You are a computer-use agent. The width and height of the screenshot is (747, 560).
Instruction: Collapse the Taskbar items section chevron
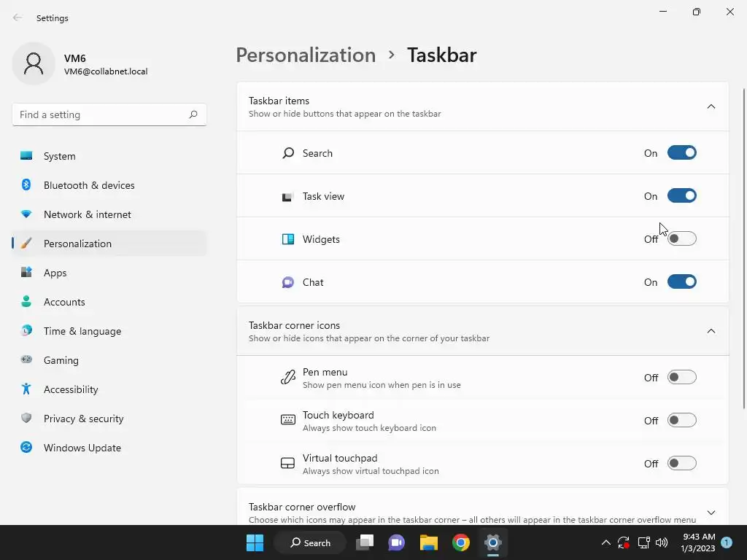711,106
